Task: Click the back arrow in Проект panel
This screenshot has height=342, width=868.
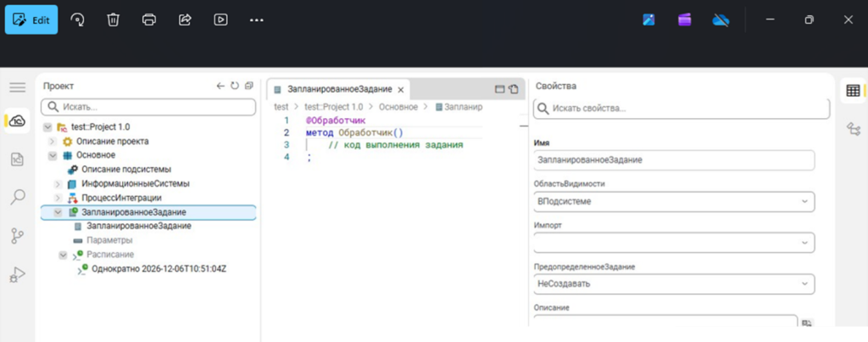Action: (221, 86)
